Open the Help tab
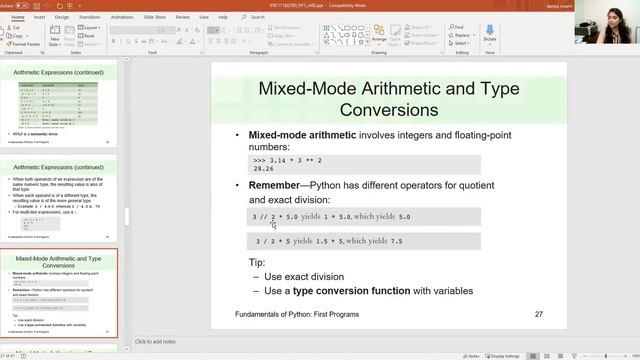Screen dimensions: 640x360 pos(222,17)
